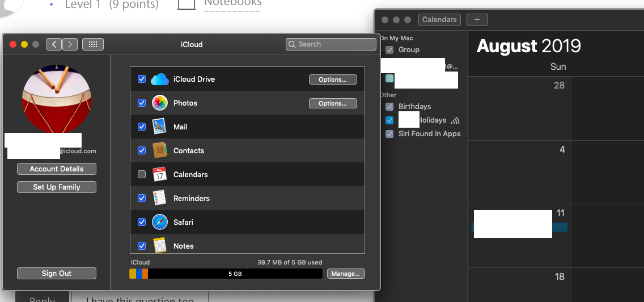Select August 11 in the calendar

(x=519, y=236)
